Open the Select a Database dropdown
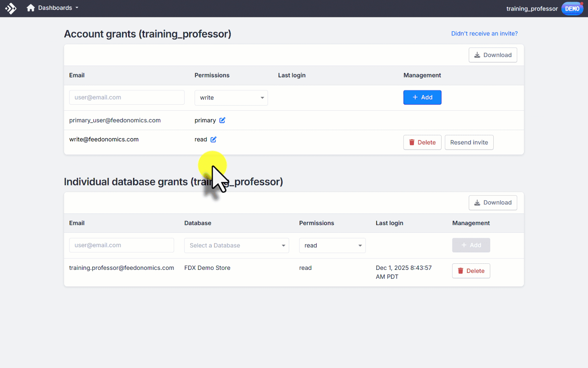 236,246
